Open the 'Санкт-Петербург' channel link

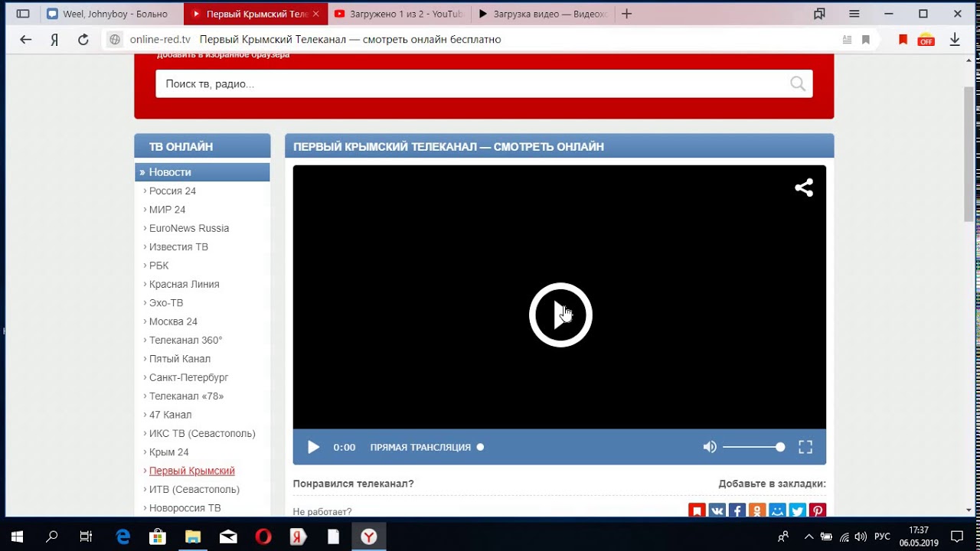coord(188,377)
